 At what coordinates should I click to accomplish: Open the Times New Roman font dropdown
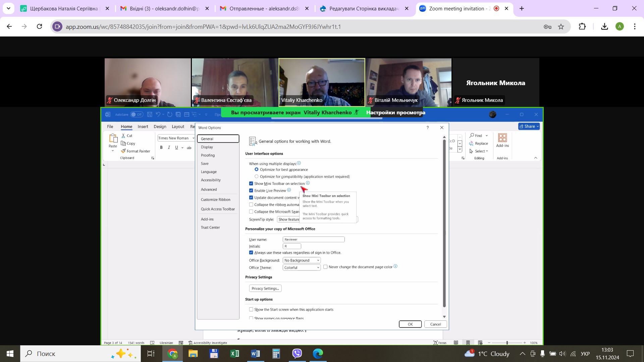click(x=194, y=138)
